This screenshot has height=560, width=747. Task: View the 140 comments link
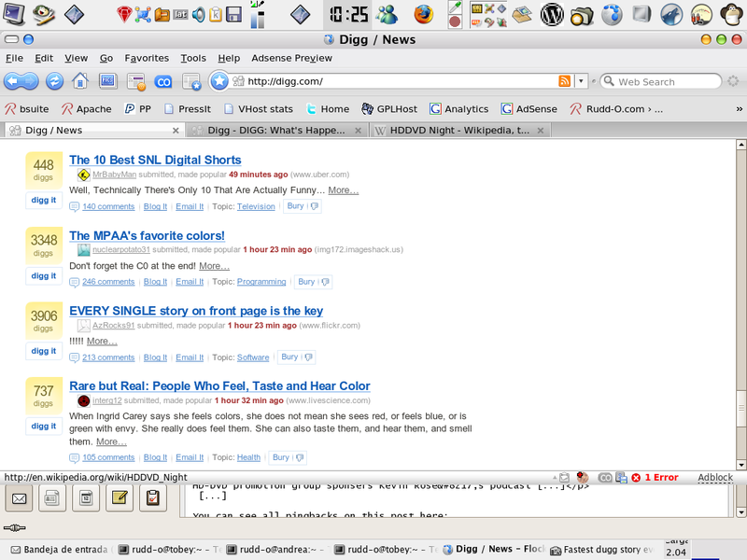pos(108,206)
